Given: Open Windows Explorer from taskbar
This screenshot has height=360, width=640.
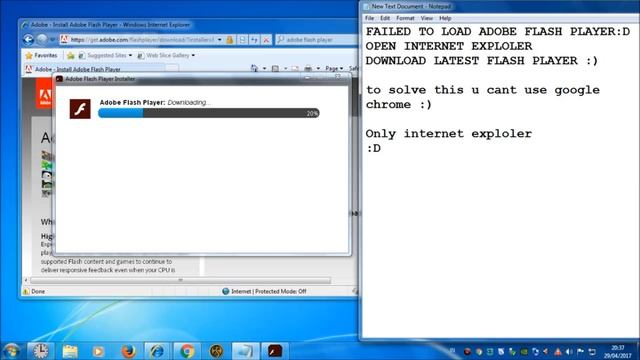Looking at the screenshot, I should point(70,351).
